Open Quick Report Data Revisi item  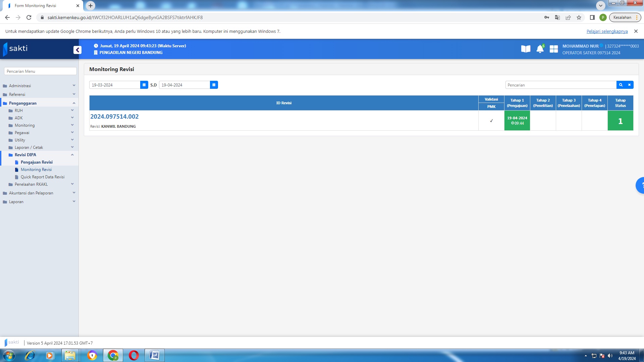[x=43, y=177]
